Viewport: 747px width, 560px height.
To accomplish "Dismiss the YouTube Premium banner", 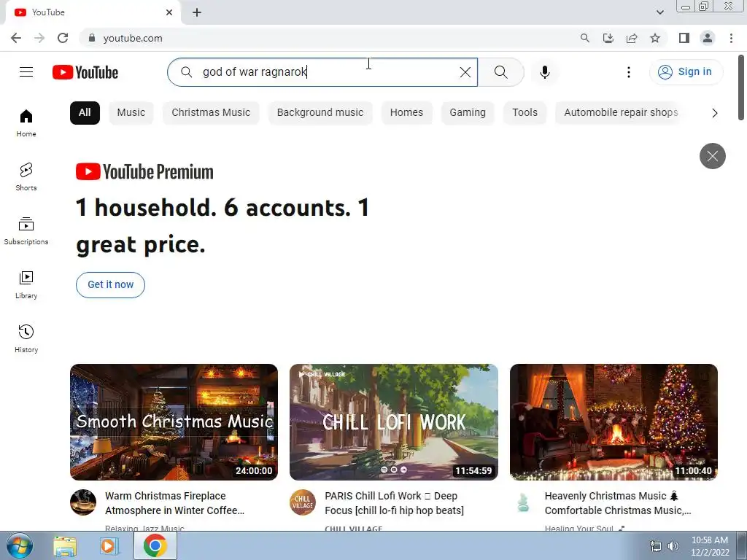I will point(712,156).
